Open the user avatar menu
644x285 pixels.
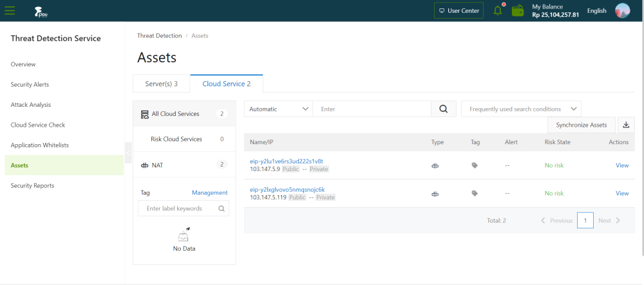click(622, 11)
